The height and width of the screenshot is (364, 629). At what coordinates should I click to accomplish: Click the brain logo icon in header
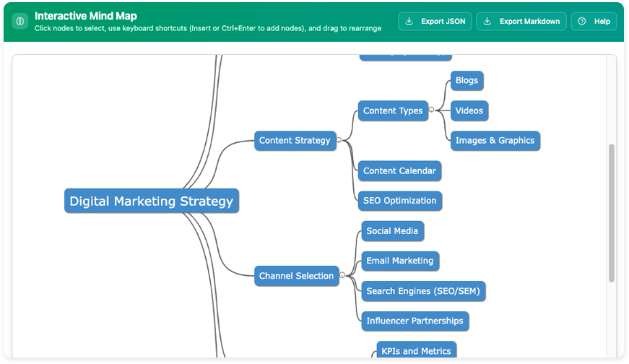click(x=20, y=21)
